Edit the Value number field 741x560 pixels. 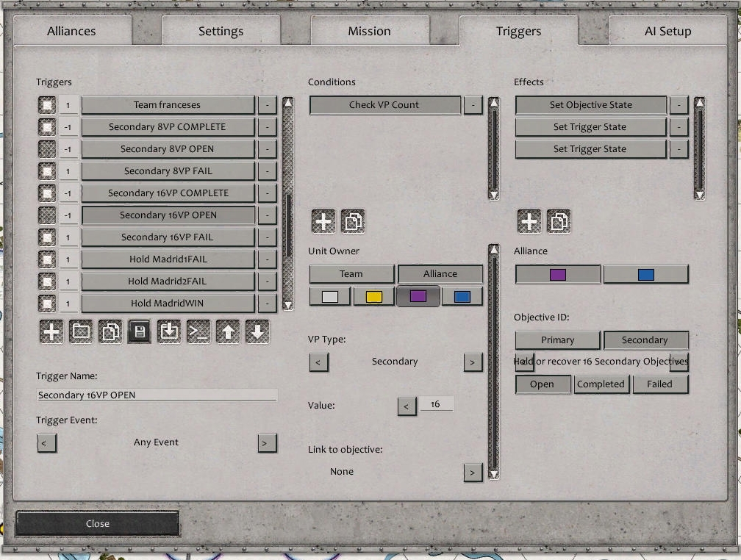[x=437, y=404]
